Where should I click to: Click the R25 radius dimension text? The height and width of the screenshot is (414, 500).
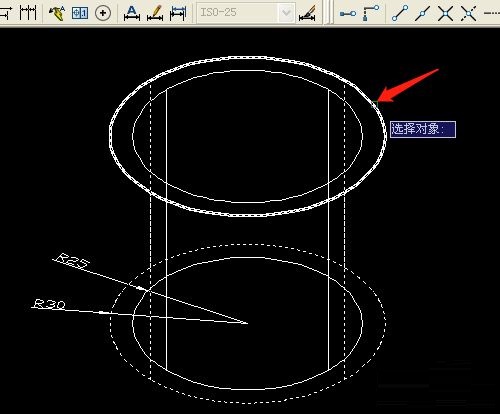(x=72, y=260)
